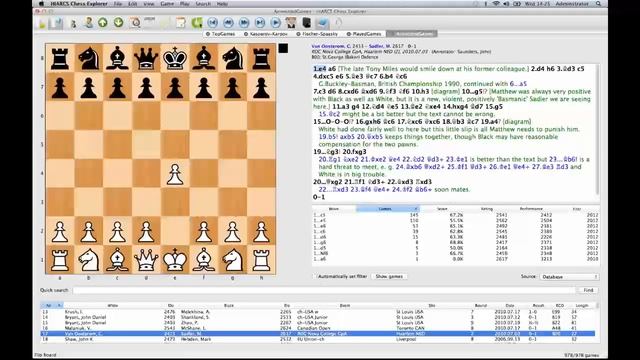The height and width of the screenshot is (360, 640).
Task: Sort the move table by Score column
Action: coord(442,209)
